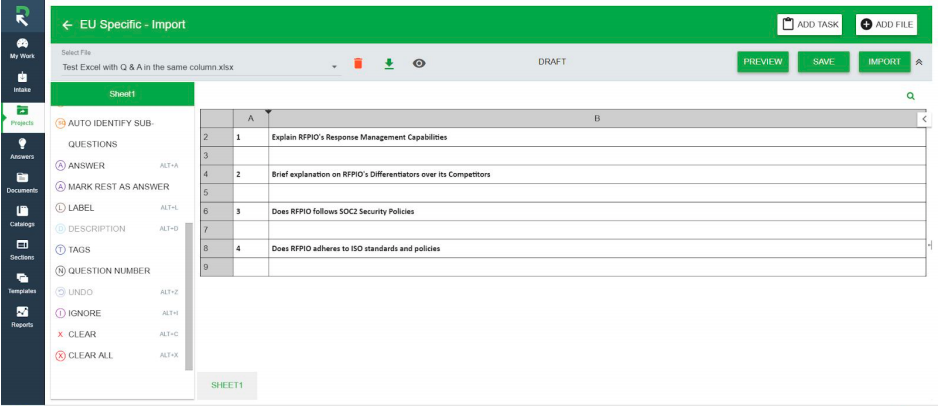The height and width of the screenshot is (406, 938).
Task: Select row 9 header
Action: point(217,267)
